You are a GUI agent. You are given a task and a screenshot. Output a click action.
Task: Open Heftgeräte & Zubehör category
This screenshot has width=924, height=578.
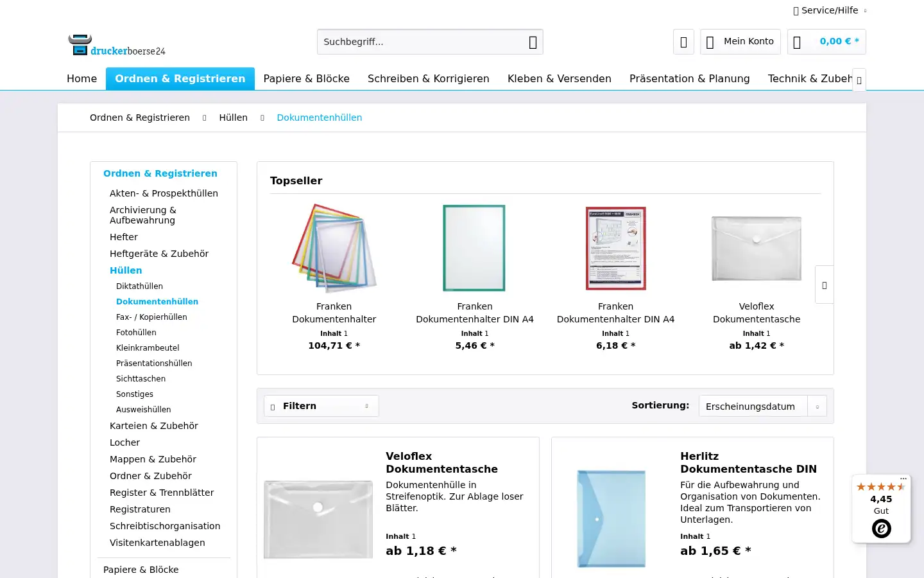[x=159, y=254]
